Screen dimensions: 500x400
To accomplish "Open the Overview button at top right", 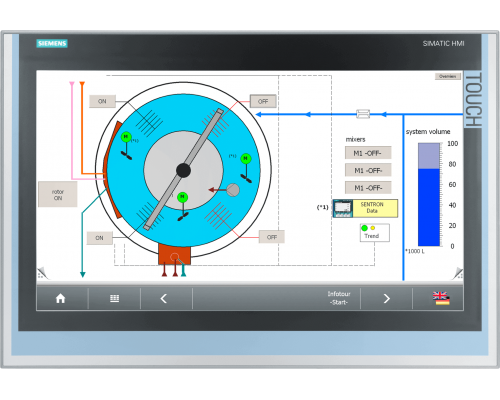I will tap(448, 76).
